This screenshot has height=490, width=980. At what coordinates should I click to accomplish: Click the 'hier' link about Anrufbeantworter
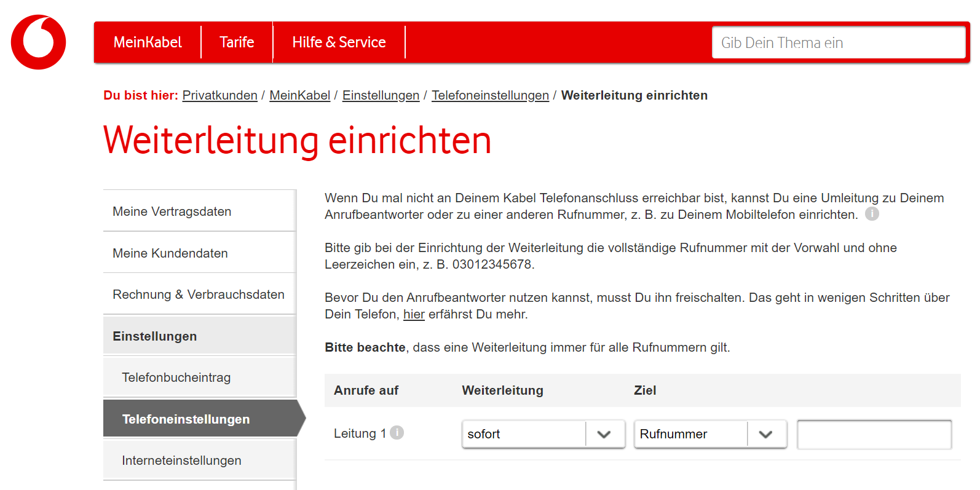tap(414, 314)
